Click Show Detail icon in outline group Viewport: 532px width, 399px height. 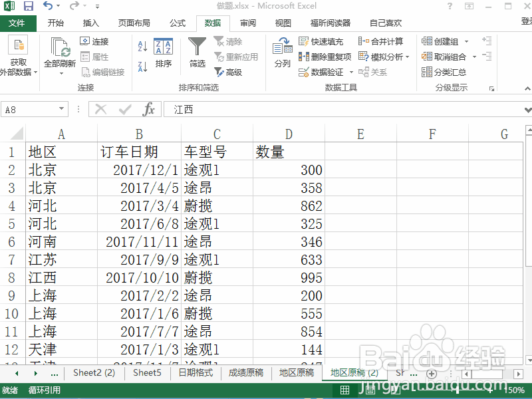[x=487, y=41]
